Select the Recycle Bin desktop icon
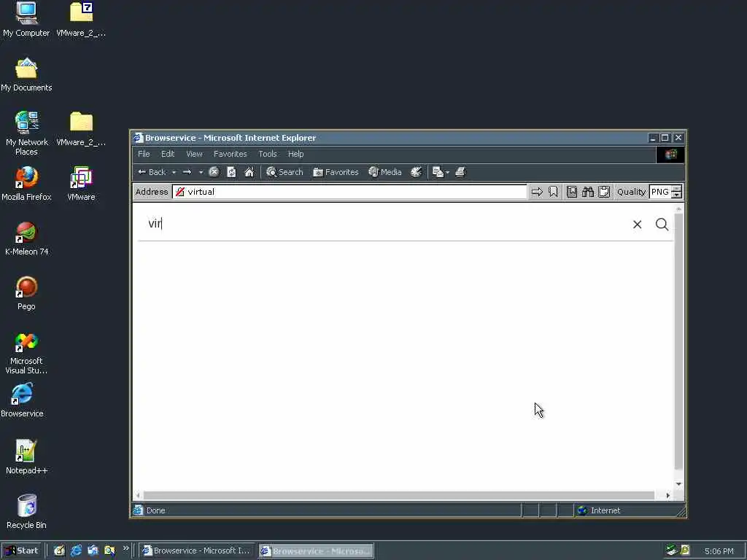Viewport: 747px width, 560px height. (x=26, y=512)
